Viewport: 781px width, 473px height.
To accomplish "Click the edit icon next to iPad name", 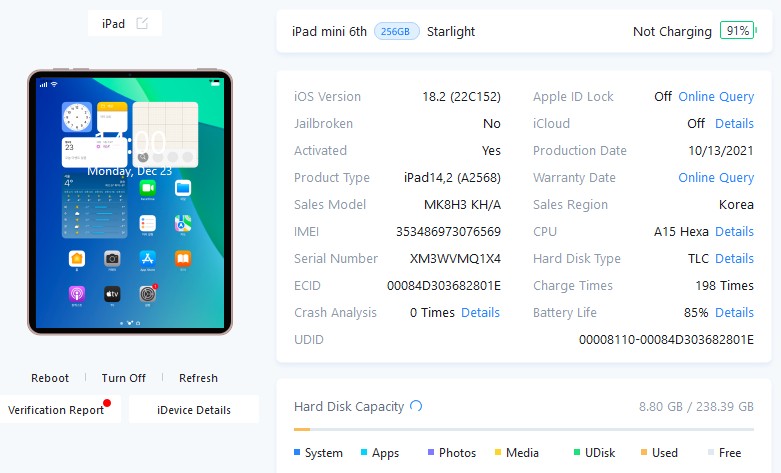I will click(x=142, y=23).
